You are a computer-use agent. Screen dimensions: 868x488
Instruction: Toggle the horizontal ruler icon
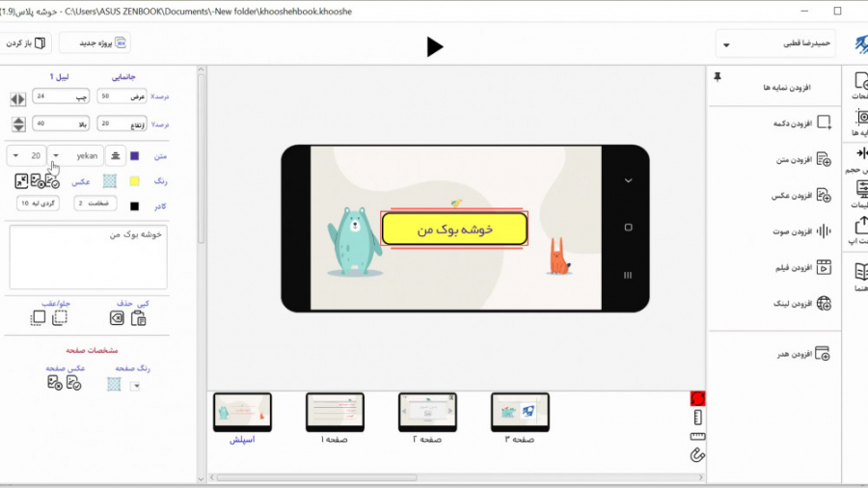coord(697,437)
